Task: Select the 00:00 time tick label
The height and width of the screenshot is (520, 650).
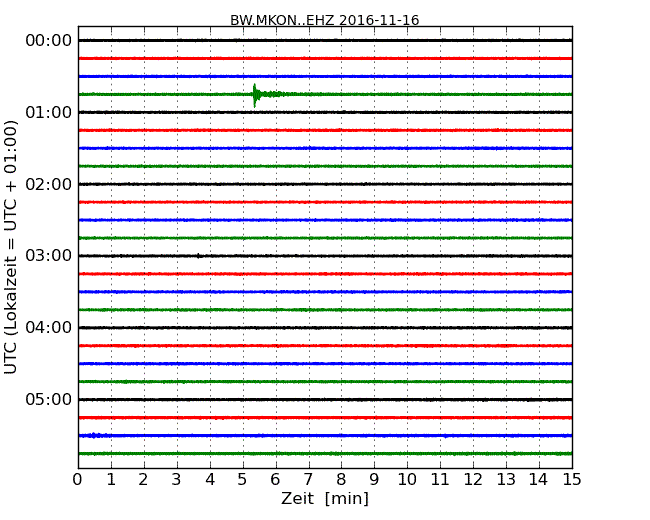Action: click(49, 41)
